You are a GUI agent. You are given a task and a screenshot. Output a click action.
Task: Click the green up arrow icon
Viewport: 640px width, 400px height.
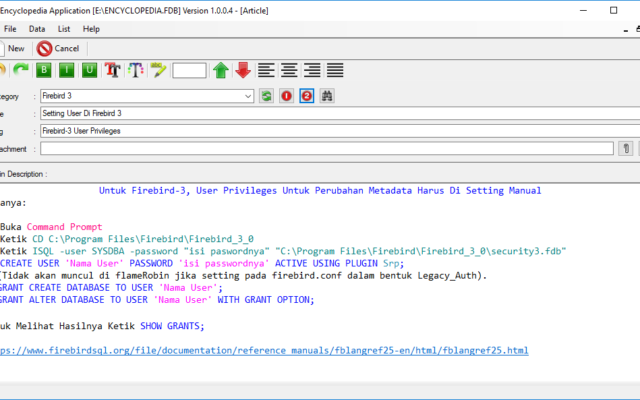coord(221,70)
